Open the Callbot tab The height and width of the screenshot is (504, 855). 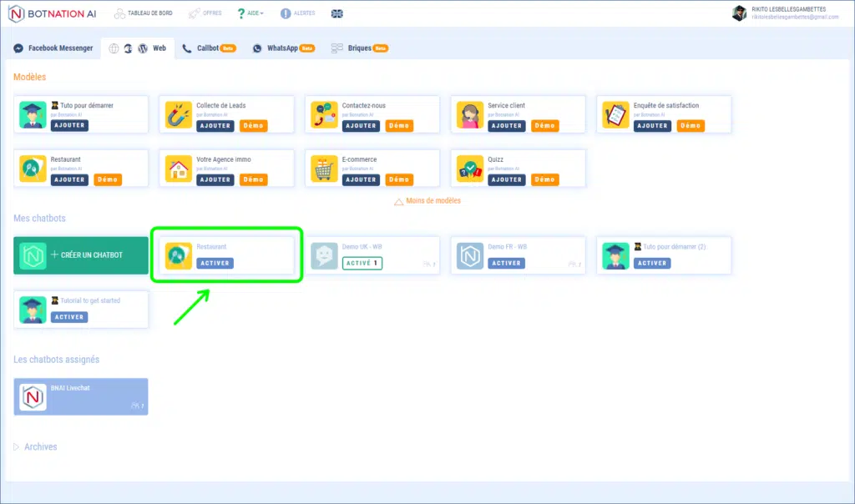click(x=210, y=48)
